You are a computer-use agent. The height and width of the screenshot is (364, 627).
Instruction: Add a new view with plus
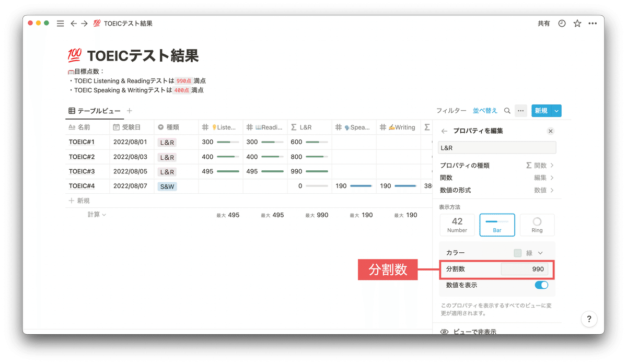[x=130, y=111]
